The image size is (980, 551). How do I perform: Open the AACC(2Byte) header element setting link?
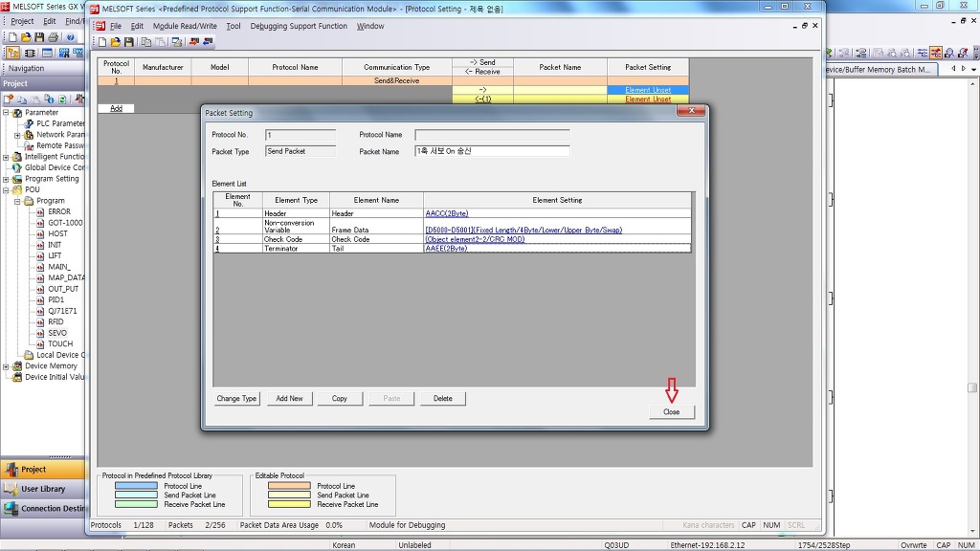pyautogui.click(x=446, y=213)
